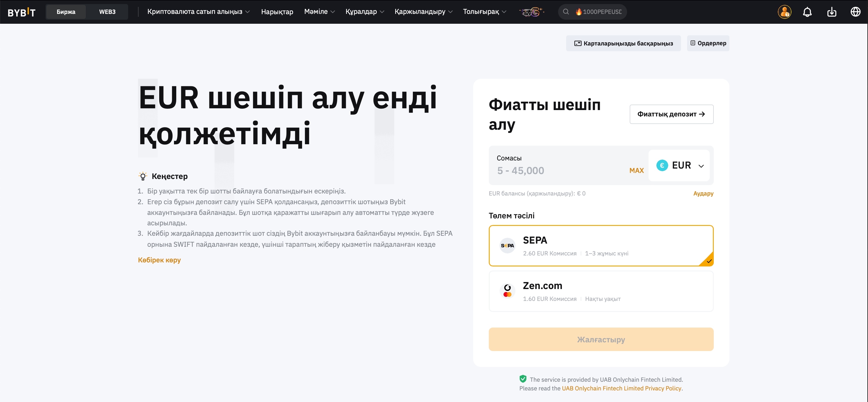
Task: Click the Bybit logo
Action: pos(21,12)
